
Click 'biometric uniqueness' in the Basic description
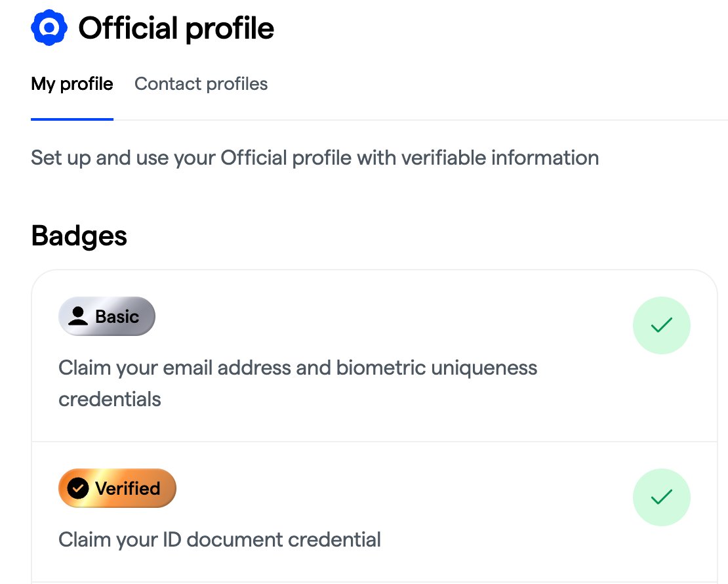[437, 367]
